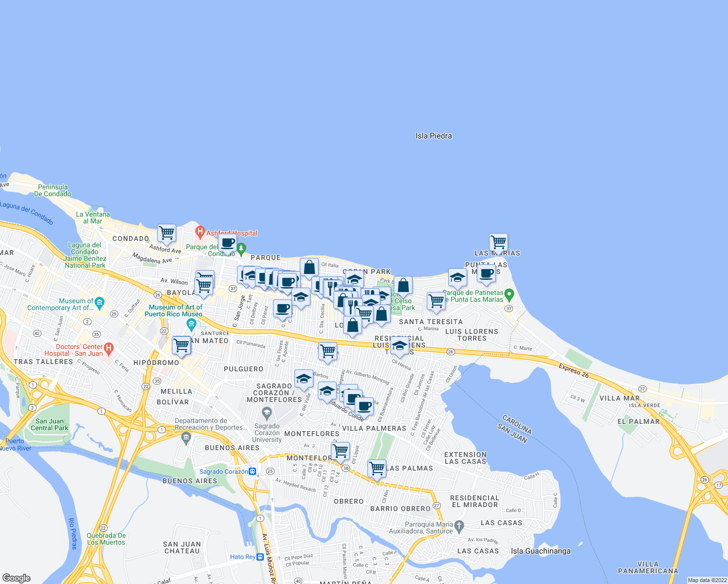Click the shopping cart marker at Punta Las Marías

click(498, 242)
